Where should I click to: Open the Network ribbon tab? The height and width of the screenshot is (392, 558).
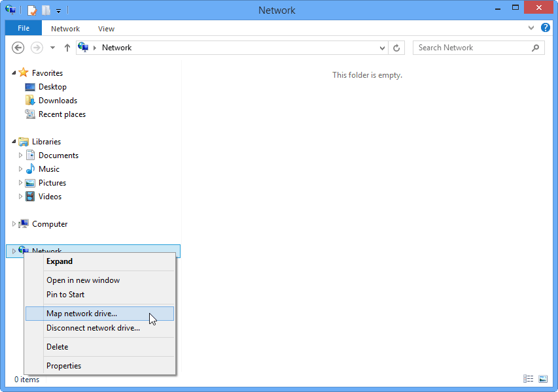coord(65,29)
